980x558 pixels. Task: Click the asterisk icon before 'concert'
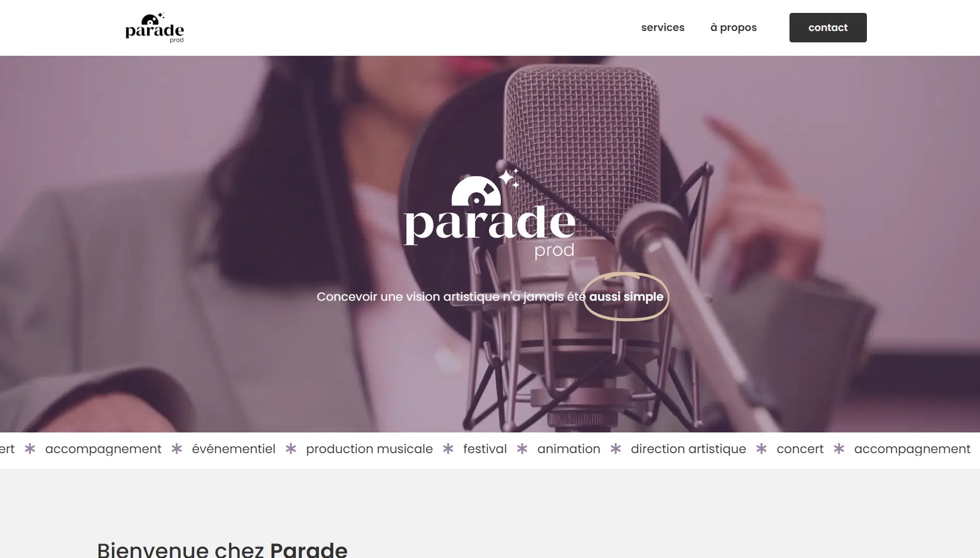[x=761, y=449]
